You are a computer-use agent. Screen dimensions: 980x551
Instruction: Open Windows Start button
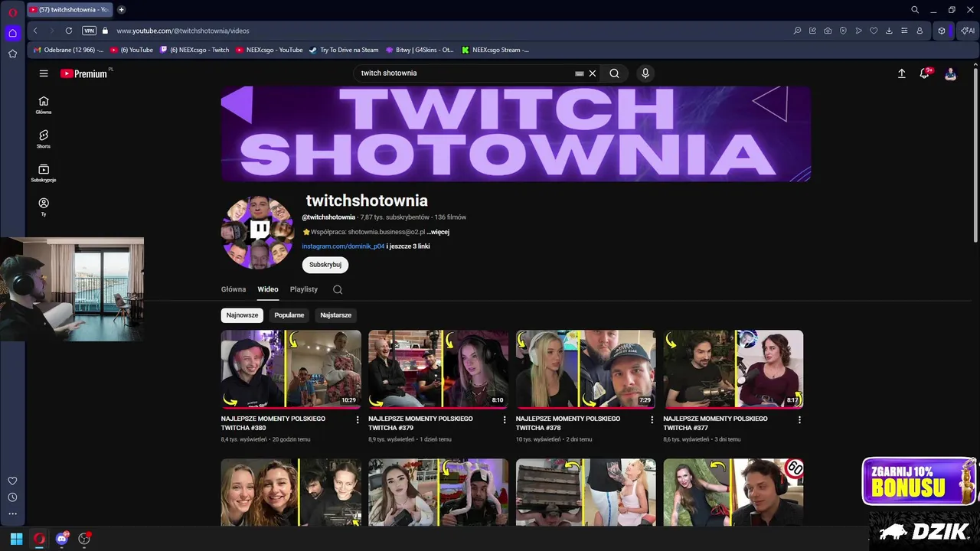16,539
